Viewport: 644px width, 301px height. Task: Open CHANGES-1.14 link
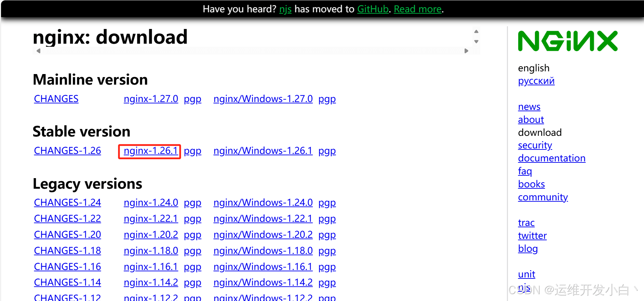(68, 282)
